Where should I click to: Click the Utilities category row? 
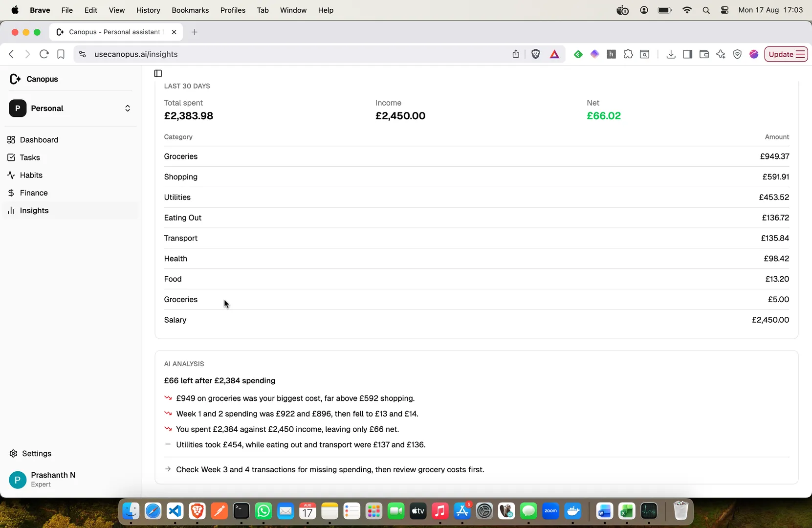(476, 198)
